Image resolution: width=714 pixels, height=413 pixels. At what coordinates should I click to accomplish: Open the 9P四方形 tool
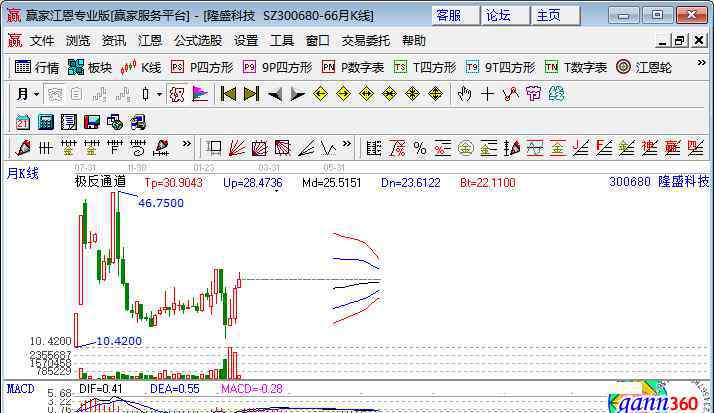click(x=277, y=67)
